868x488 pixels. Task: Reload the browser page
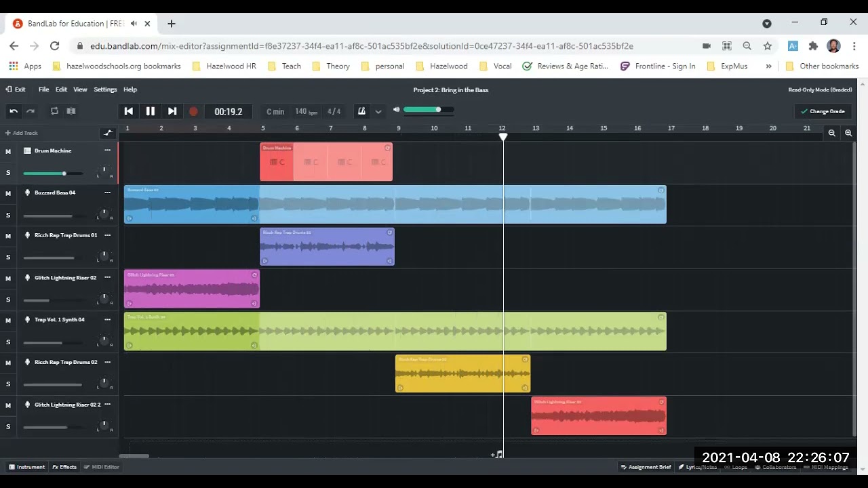coord(55,45)
